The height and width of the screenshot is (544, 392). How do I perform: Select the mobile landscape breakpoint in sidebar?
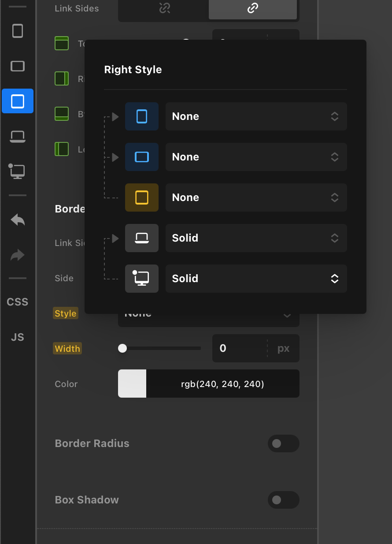18,66
